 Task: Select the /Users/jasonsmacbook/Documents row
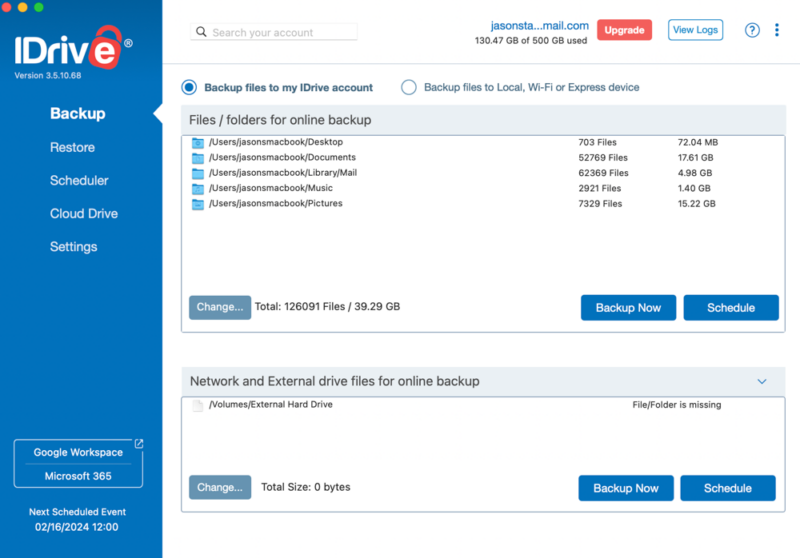tap(483, 158)
